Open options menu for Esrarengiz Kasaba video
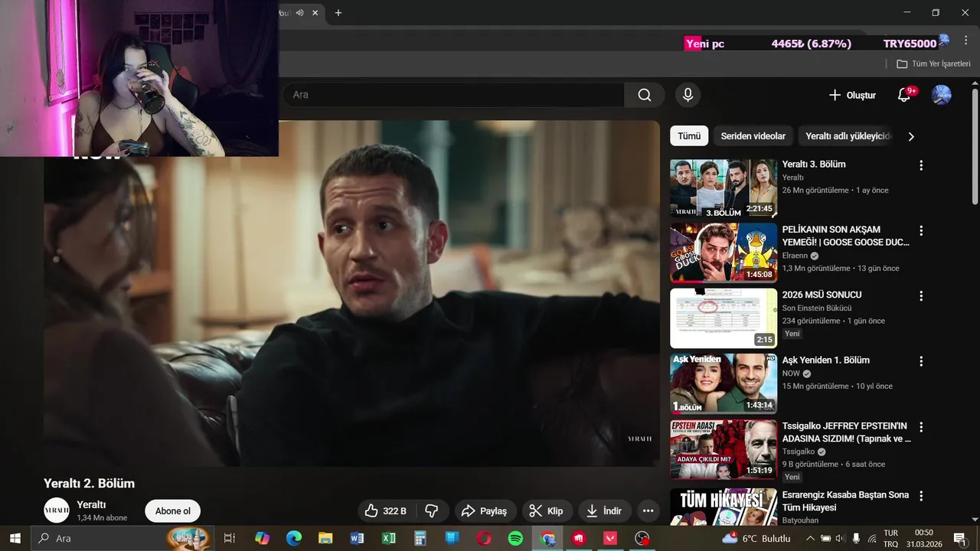The height and width of the screenshot is (551, 980). click(x=921, y=496)
